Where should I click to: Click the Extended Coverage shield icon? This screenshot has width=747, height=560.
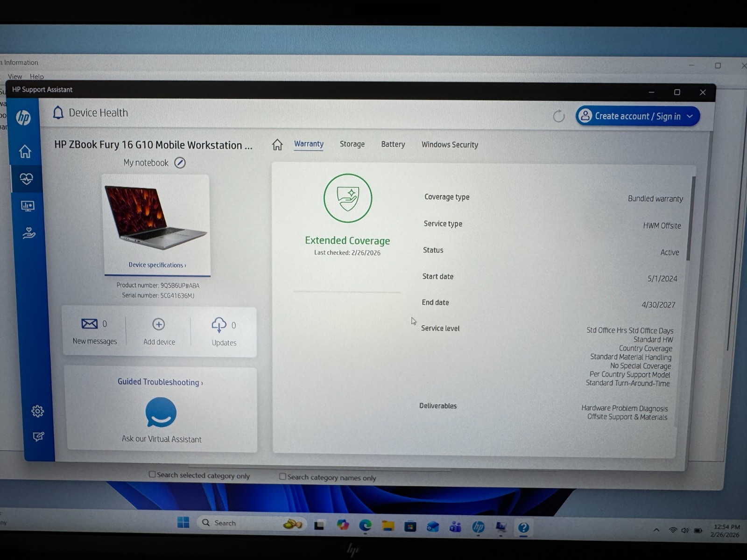click(x=348, y=198)
